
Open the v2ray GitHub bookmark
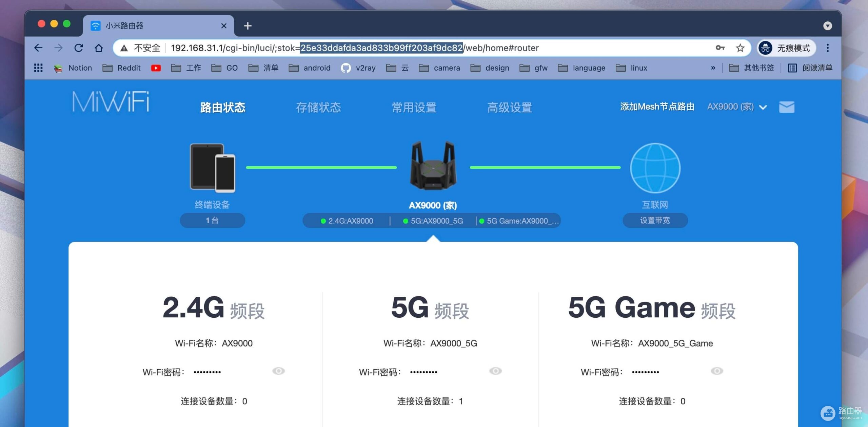pyautogui.click(x=358, y=68)
